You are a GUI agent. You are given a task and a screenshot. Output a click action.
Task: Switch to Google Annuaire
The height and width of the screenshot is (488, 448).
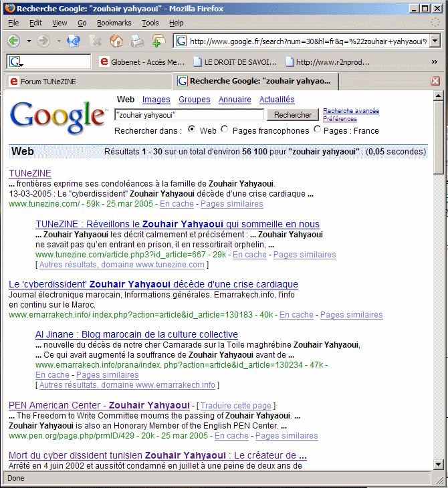tap(235, 100)
